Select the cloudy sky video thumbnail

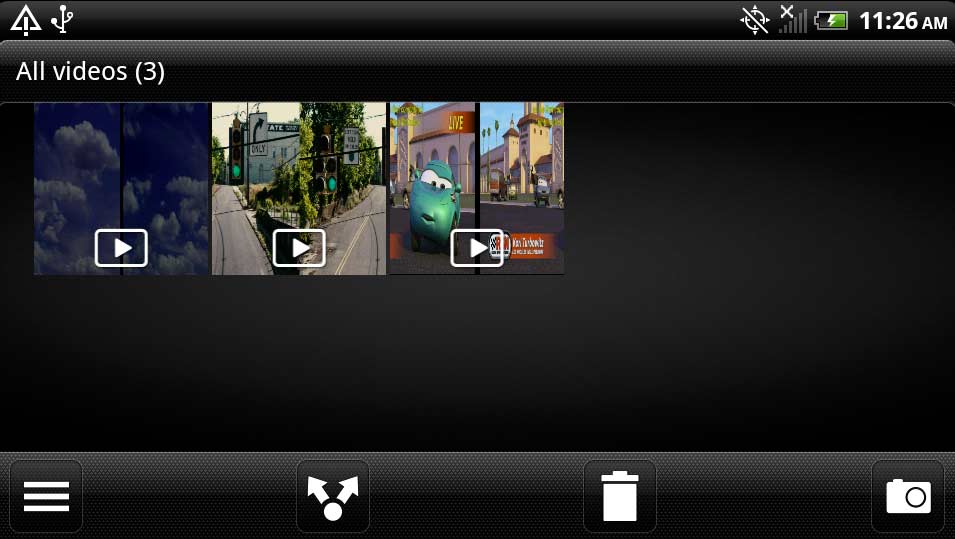(x=121, y=189)
